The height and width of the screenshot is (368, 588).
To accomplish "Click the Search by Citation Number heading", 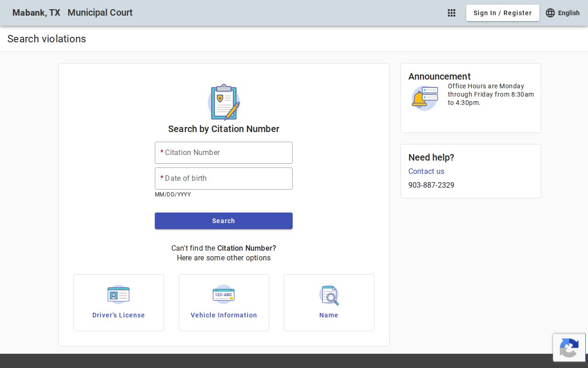I will pos(224,129).
